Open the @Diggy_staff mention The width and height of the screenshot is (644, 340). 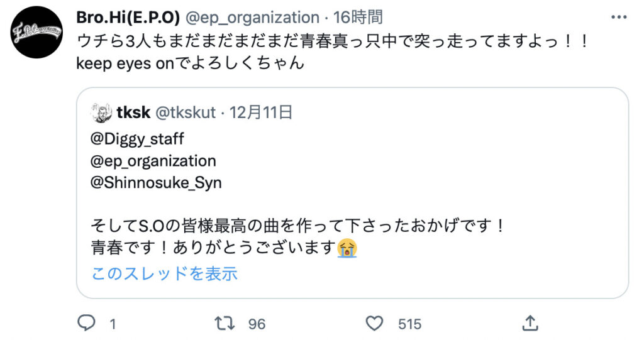[x=138, y=138]
